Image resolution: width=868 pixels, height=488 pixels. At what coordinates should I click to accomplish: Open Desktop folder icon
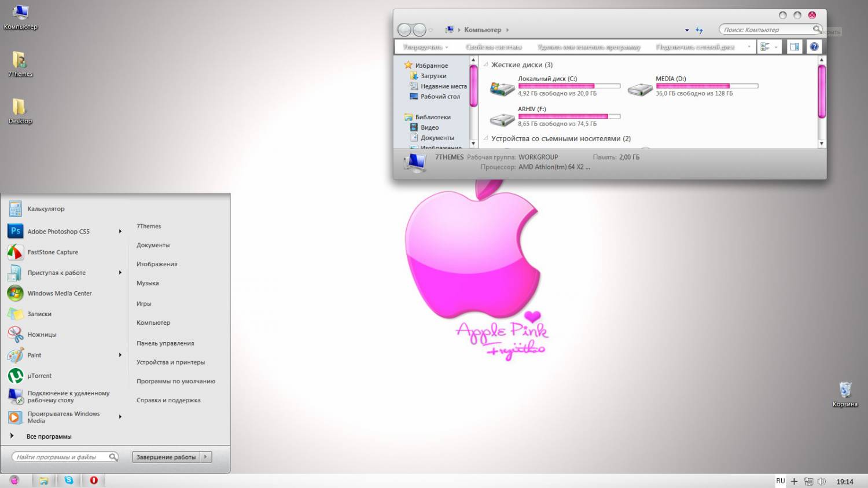[20, 111]
